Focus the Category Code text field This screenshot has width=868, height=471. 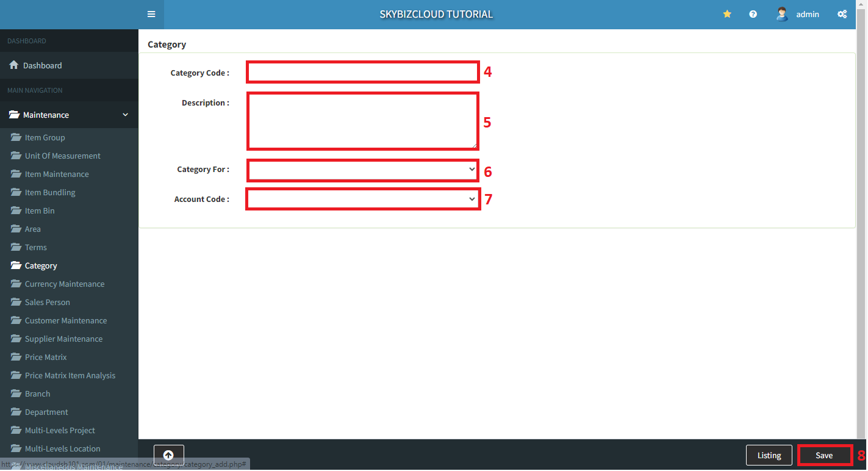(x=362, y=72)
